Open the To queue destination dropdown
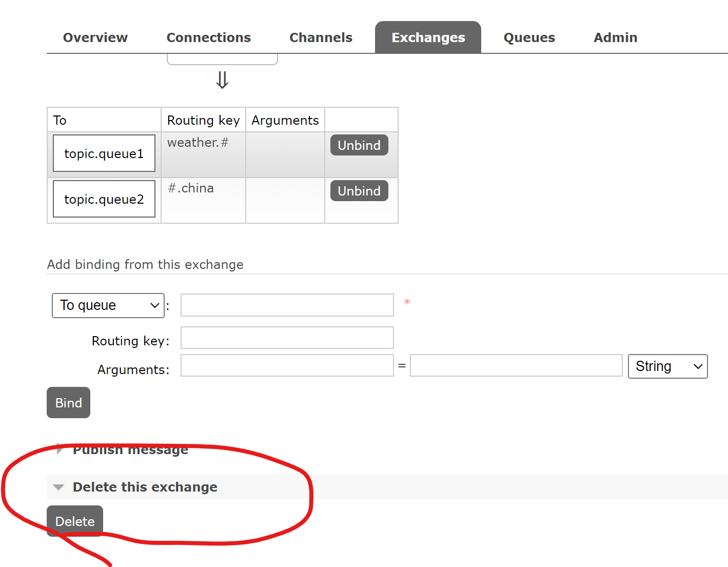The image size is (728, 567). pyautogui.click(x=108, y=305)
